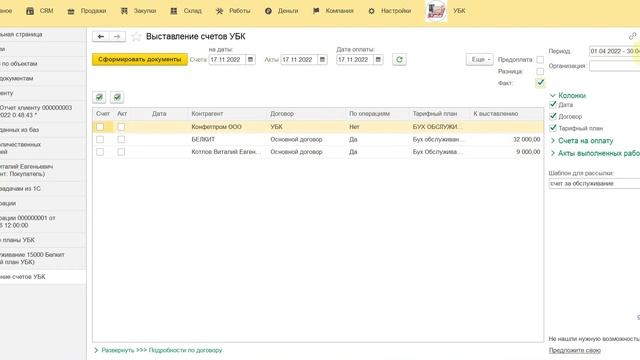
Task: Tick Акт checkbox in Конфетпром ООО row
Action: (x=121, y=127)
